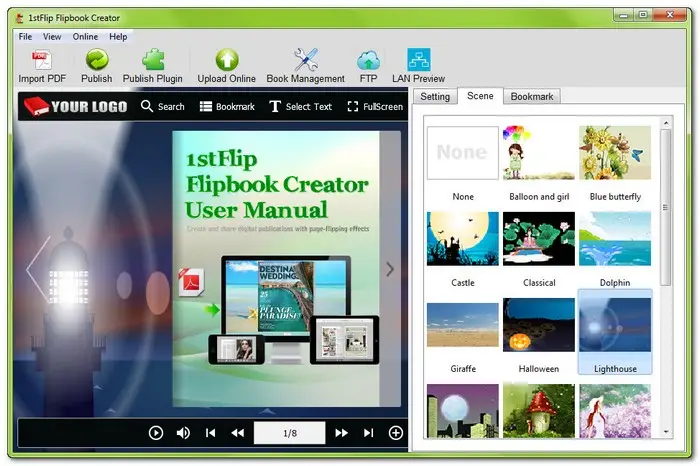Screen dimensions: 700x466
Task: Select the mushroom house scene thumbnail
Action: [x=539, y=411]
